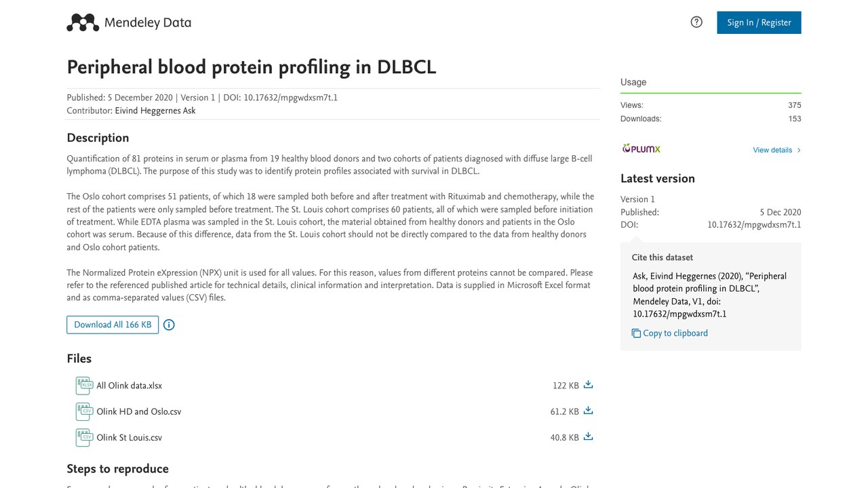Screen dimensions: 868x488
Task: Download Olink HD and Oslo.csv via arrow icon
Action: click(x=588, y=410)
